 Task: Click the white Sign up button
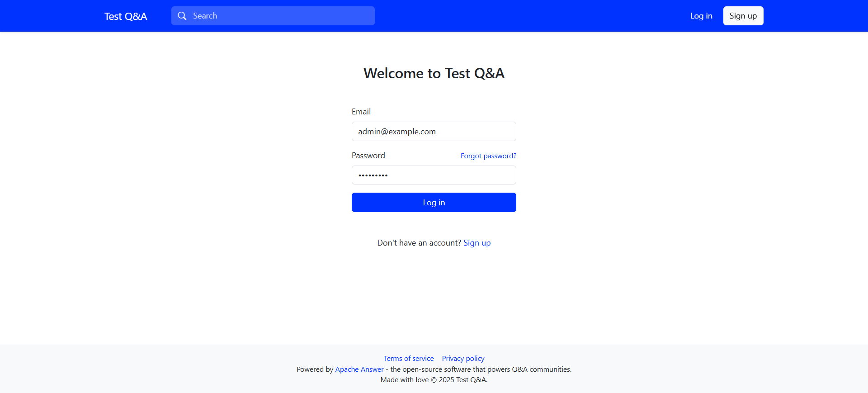point(743,16)
